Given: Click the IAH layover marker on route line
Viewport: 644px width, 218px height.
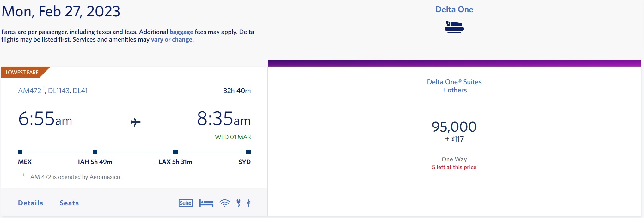Looking at the screenshot, I should [x=95, y=152].
